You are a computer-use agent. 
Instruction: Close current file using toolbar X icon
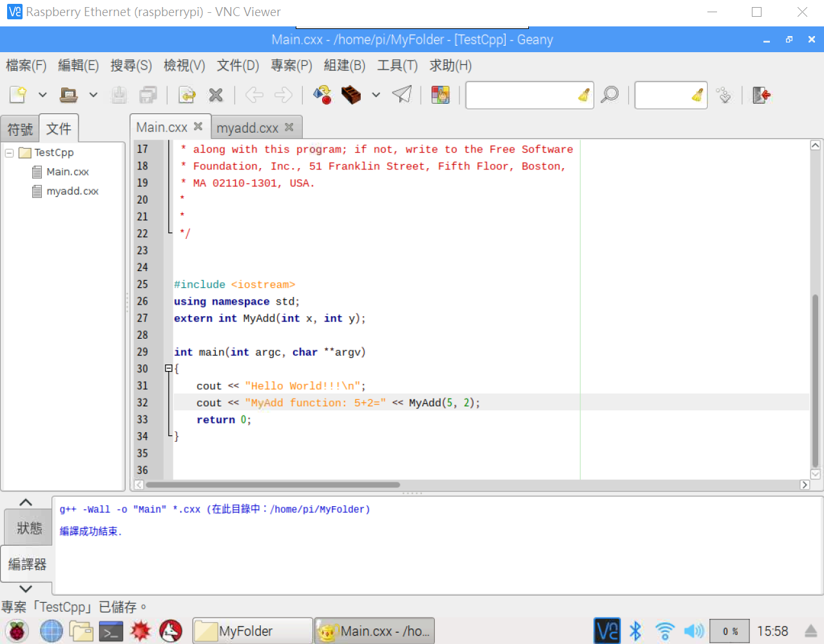pos(216,95)
